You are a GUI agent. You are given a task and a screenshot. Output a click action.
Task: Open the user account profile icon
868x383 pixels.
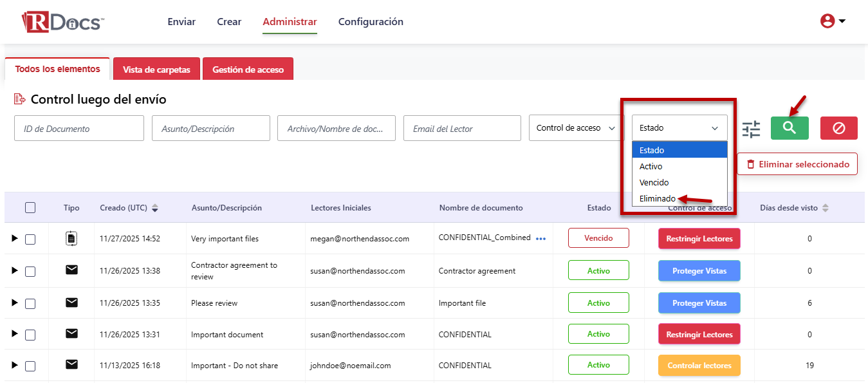point(827,21)
